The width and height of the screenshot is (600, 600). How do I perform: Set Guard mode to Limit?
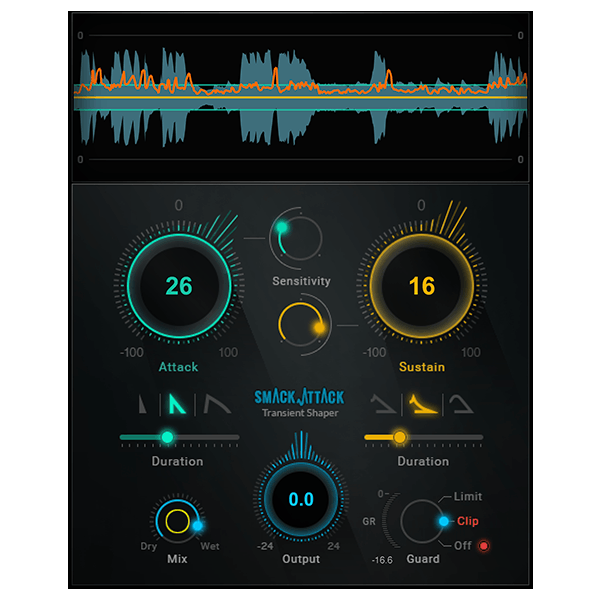coord(467,496)
